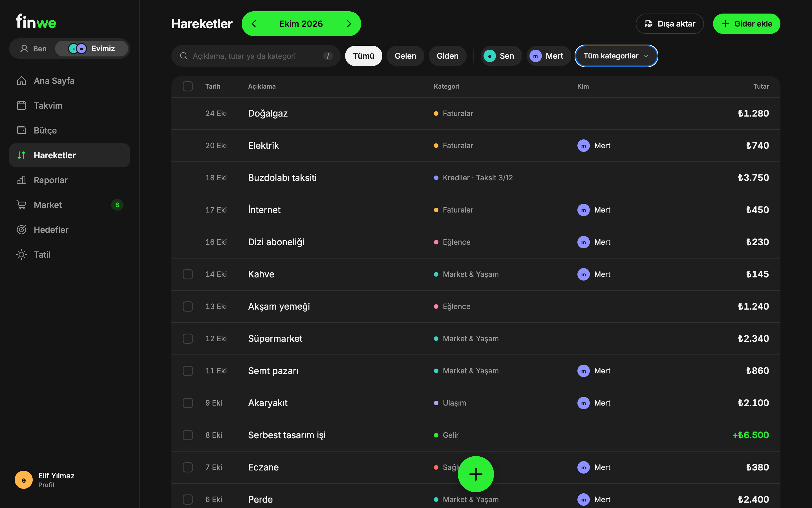The height and width of the screenshot is (508, 812).
Task: Focus the Açıklama, tutar search field
Action: 256,56
